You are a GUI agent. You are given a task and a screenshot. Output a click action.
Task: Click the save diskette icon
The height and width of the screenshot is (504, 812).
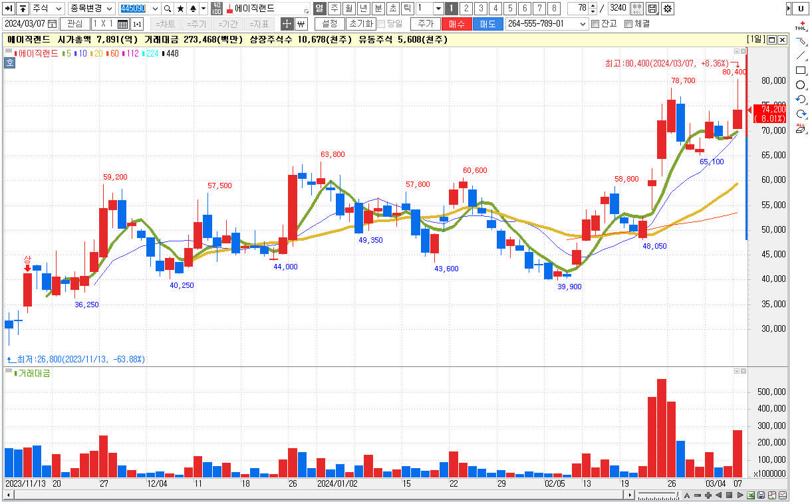click(x=652, y=9)
